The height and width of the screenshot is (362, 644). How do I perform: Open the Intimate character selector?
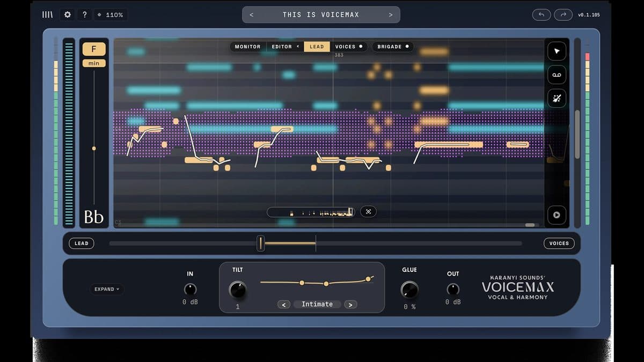click(x=317, y=305)
